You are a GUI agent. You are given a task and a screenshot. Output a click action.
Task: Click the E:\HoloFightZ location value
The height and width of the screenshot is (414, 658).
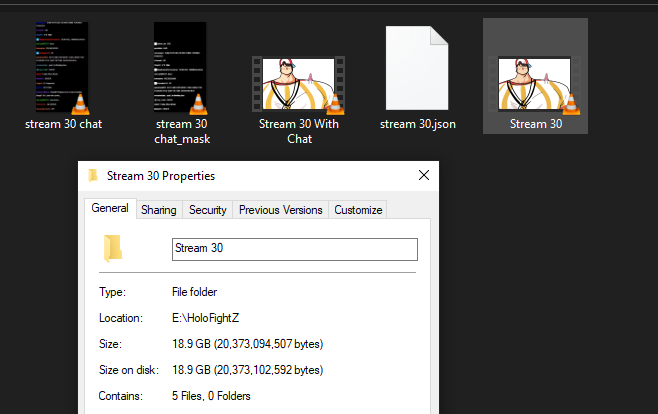[205, 318]
